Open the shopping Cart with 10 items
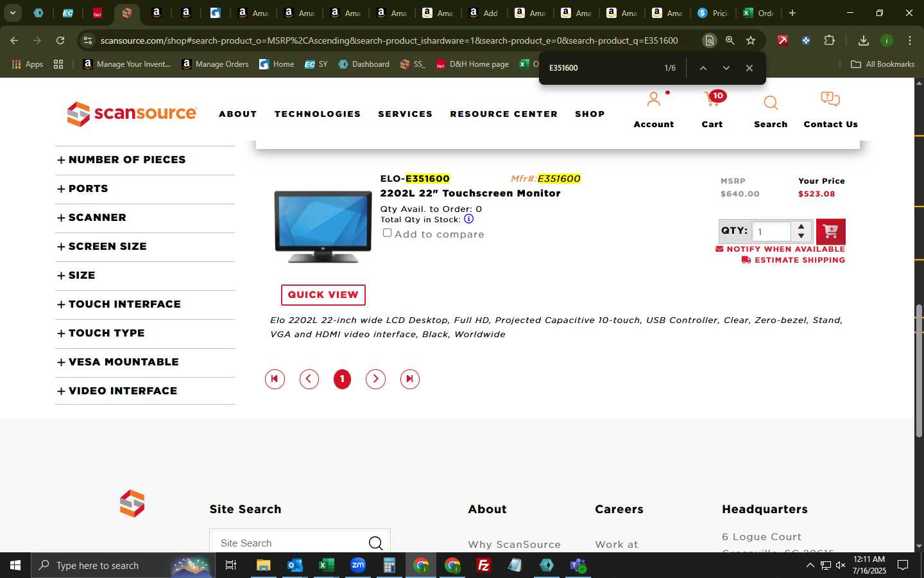The image size is (924, 578). coord(712,100)
